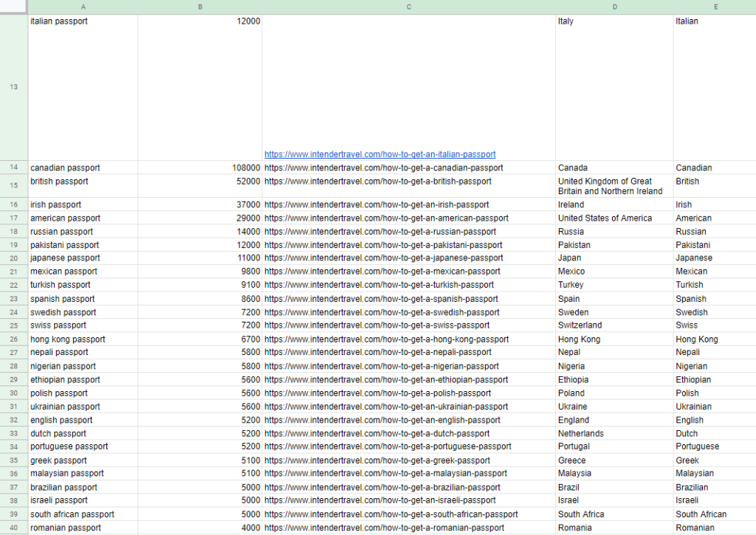The image size is (756, 535).
Task: Select the 'English' nationality cell
Action: [x=715, y=420]
